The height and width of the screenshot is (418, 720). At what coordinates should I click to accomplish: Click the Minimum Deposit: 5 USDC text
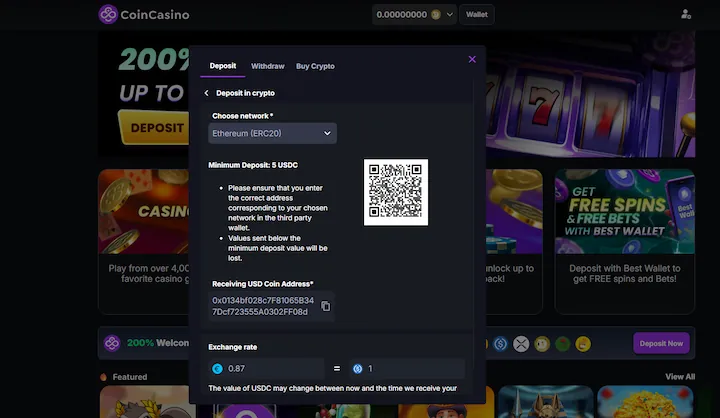[x=253, y=165]
